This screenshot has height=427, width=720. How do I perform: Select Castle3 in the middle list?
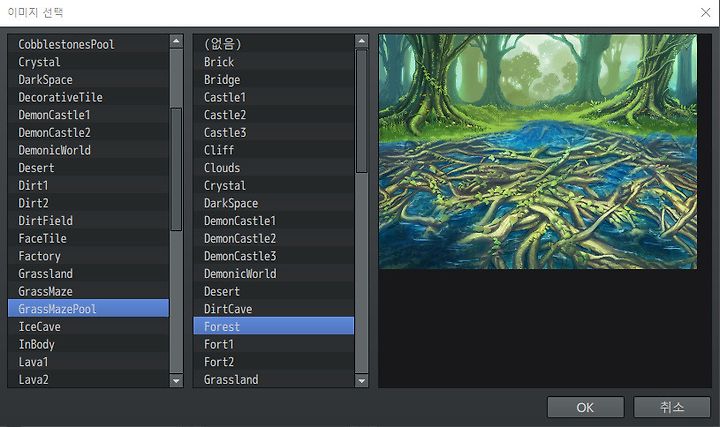(274, 132)
